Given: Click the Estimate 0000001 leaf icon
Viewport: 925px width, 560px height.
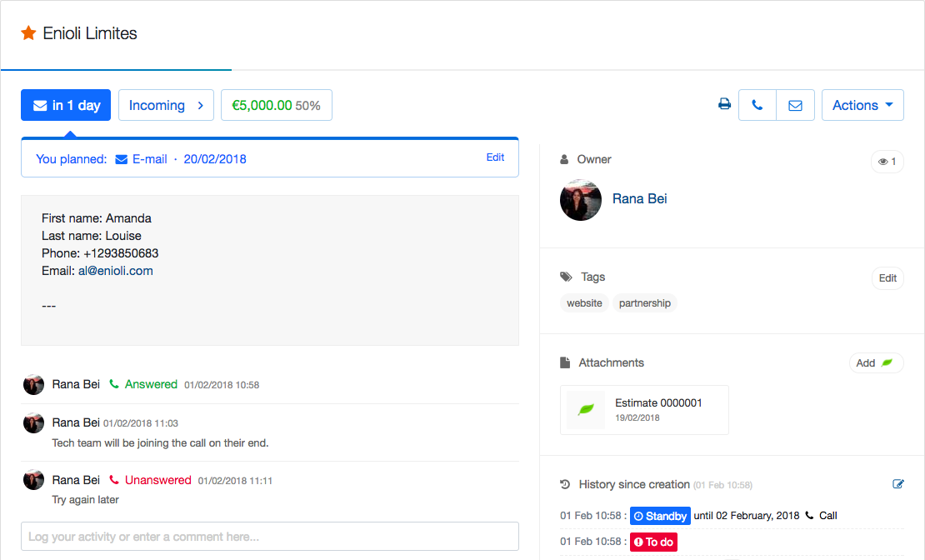Looking at the screenshot, I should 586,409.
